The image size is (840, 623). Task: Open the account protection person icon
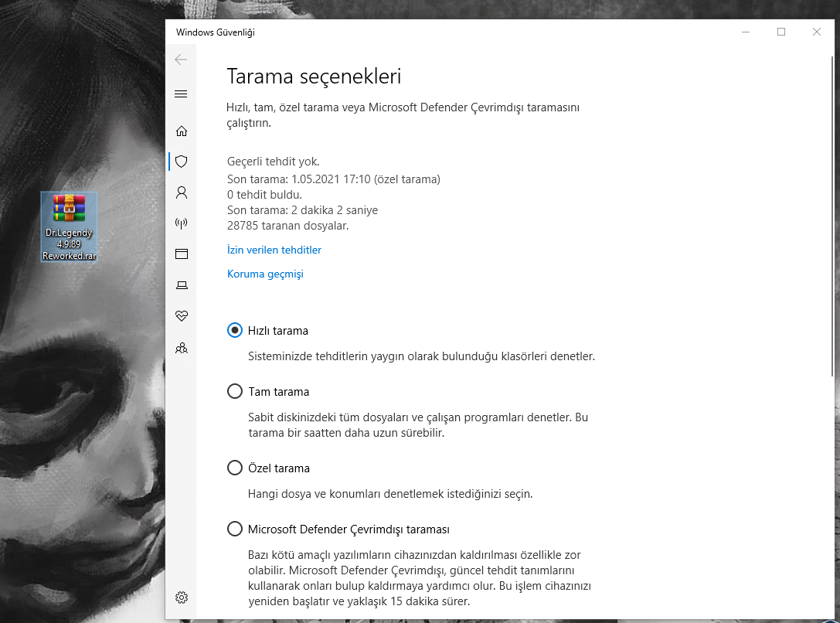click(x=182, y=192)
